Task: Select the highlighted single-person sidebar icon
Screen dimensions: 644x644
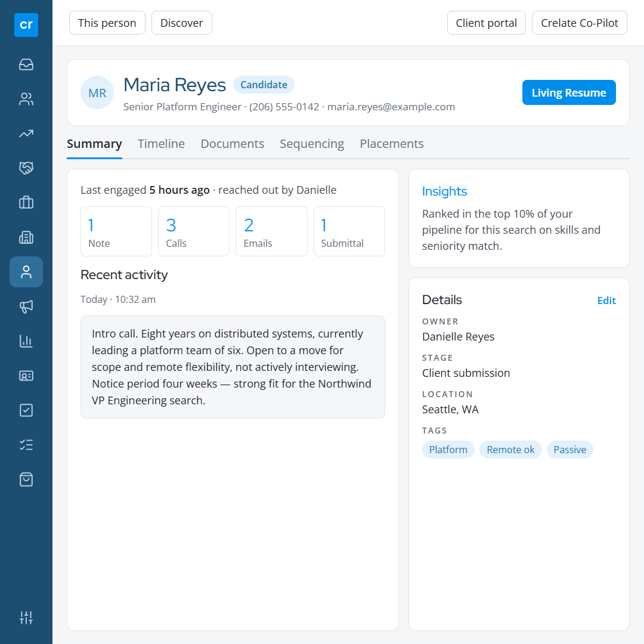Action: click(26, 272)
